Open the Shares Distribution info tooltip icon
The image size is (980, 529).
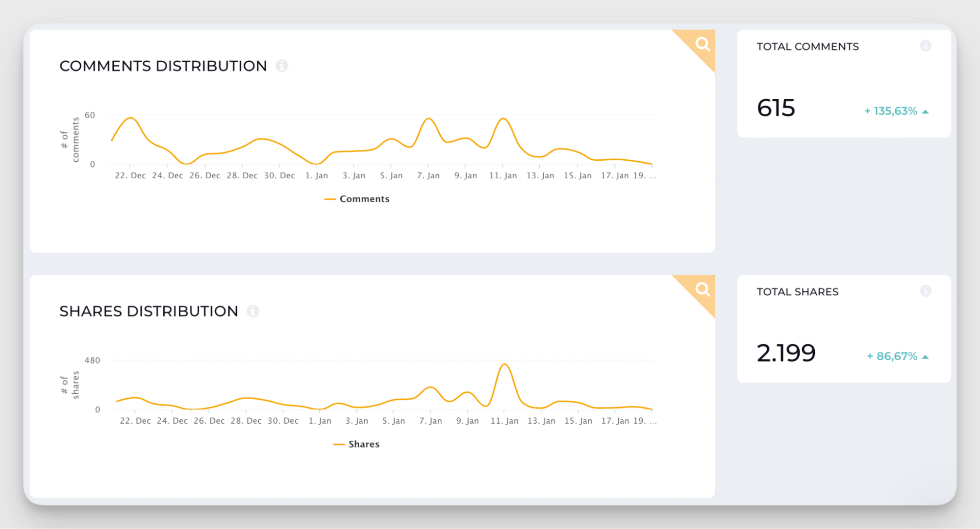[x=253, y=311]
